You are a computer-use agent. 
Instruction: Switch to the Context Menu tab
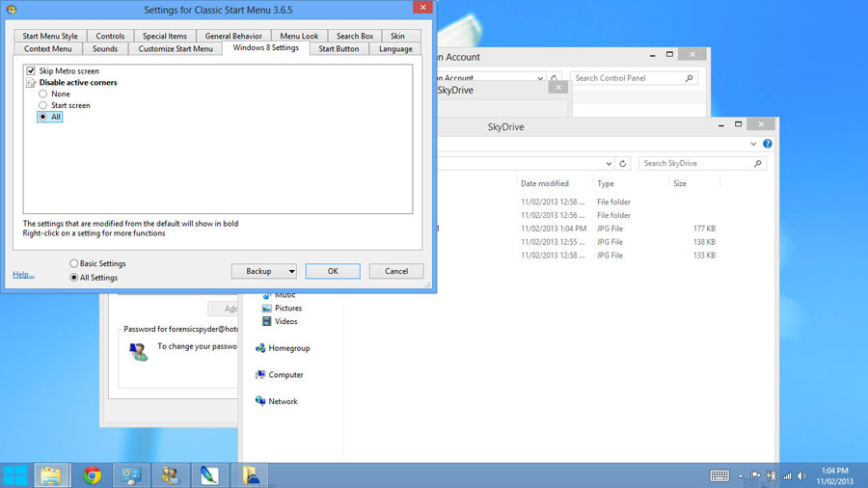click(x=48, y=48)
